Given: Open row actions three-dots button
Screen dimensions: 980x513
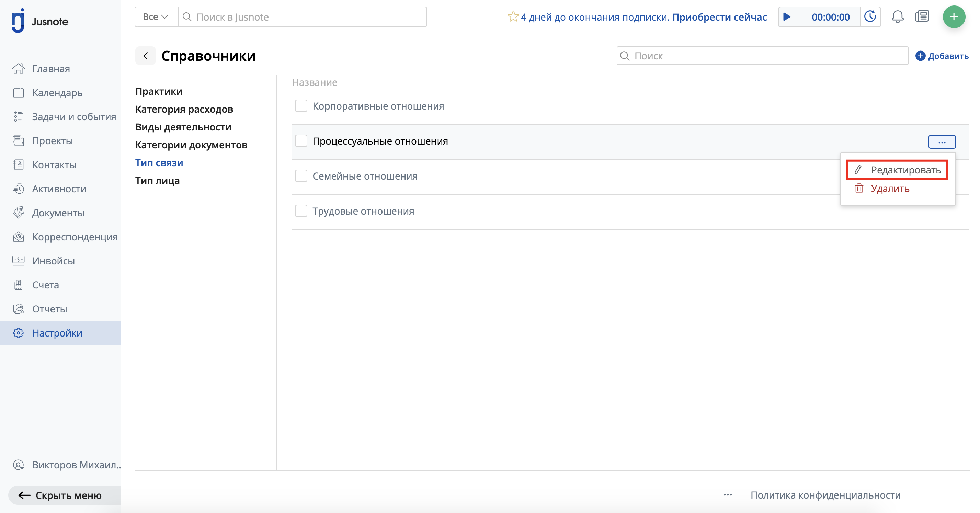Looking at the screenshot, I should (942, 141).
